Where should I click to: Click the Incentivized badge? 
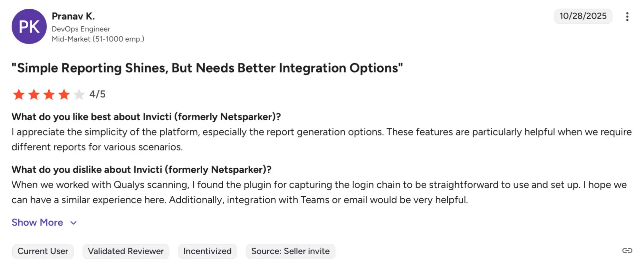click(207, 251)
